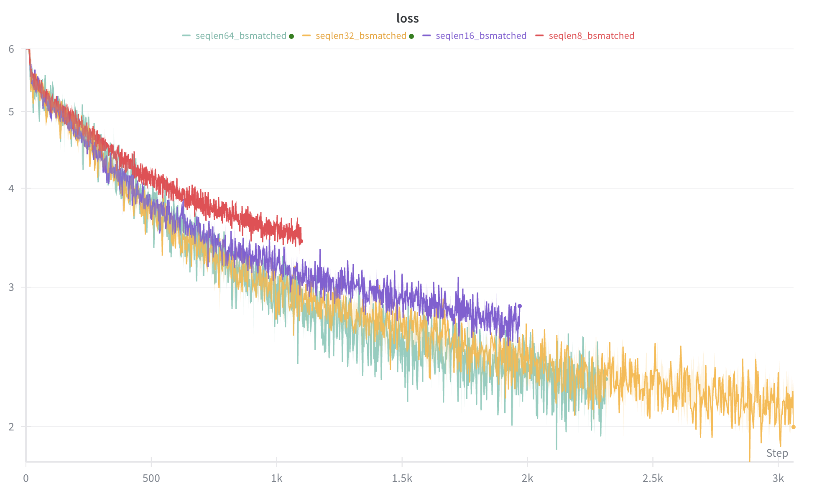Click the purple endpoint marker of seqlen16 curve
822x504 pixels.
[520, 306]
